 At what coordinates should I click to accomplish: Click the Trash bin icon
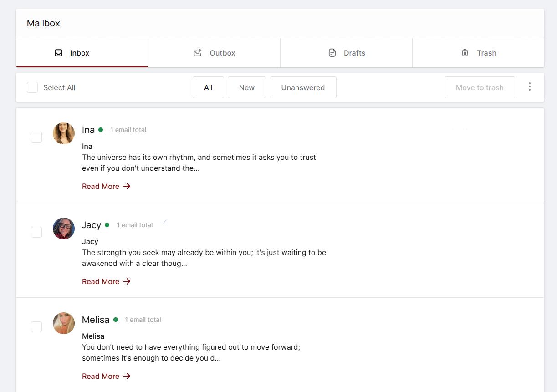point(465,53)
